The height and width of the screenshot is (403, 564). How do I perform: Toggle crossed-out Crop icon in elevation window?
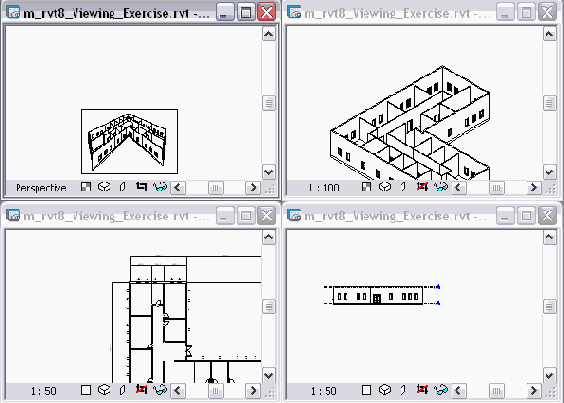click(x=422, y=389)
